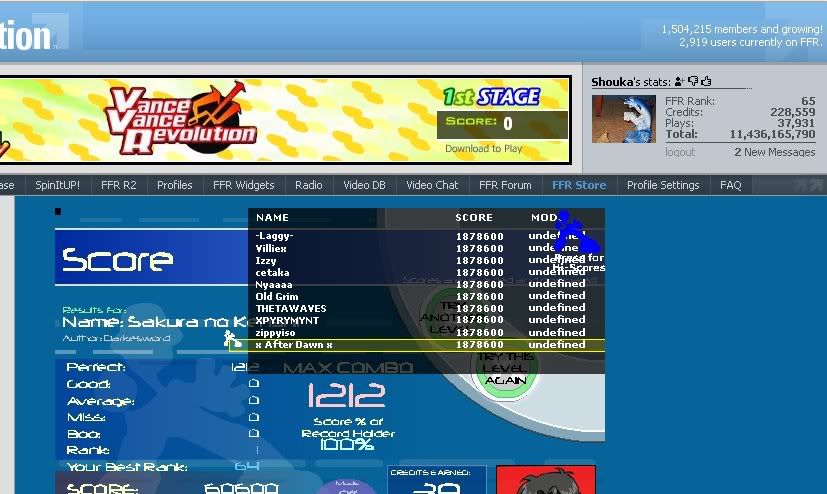The width and height of the screenshot is (827, 494).
Task: Go to the Profiles section
Action: (x=174, y=185)
